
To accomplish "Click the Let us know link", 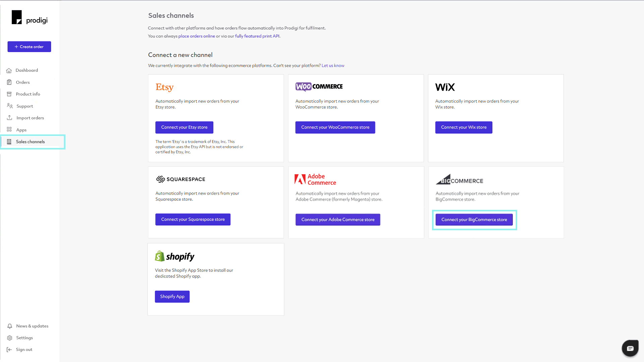I will point(333,65).
